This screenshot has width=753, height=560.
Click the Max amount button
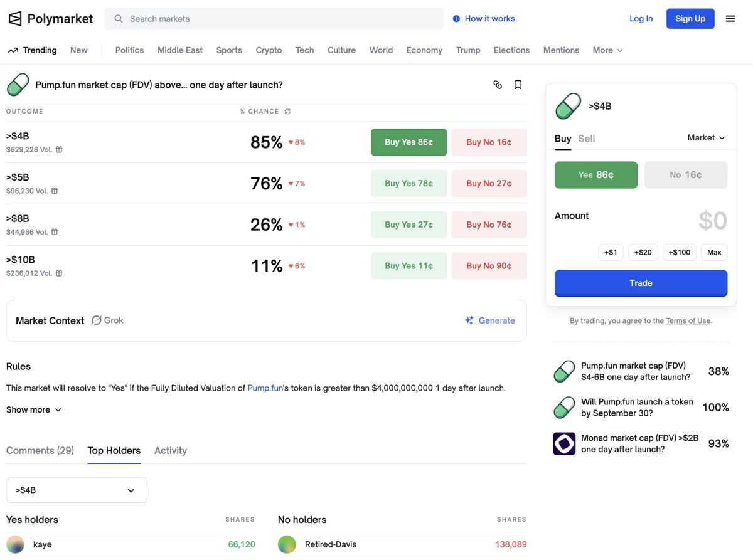tap(714, 252)
